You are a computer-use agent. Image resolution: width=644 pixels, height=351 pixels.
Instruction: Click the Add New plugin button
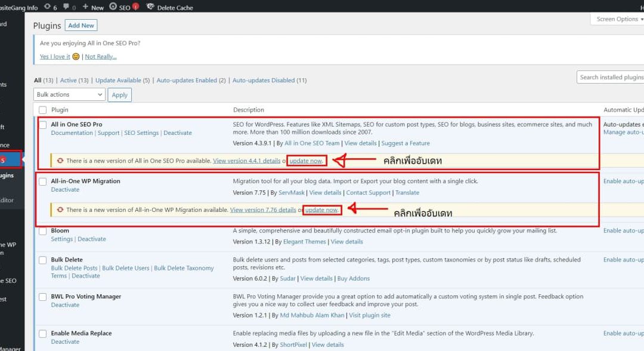[81, 26]
